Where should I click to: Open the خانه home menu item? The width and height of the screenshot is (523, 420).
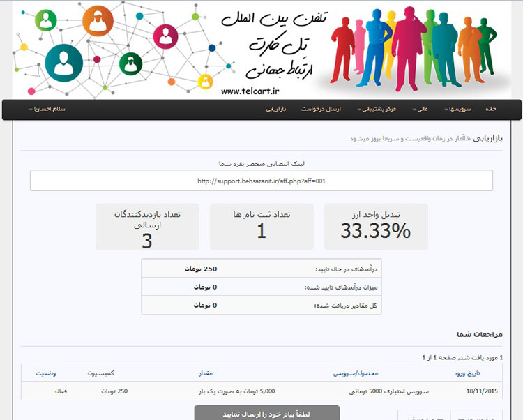coord(490,109)
